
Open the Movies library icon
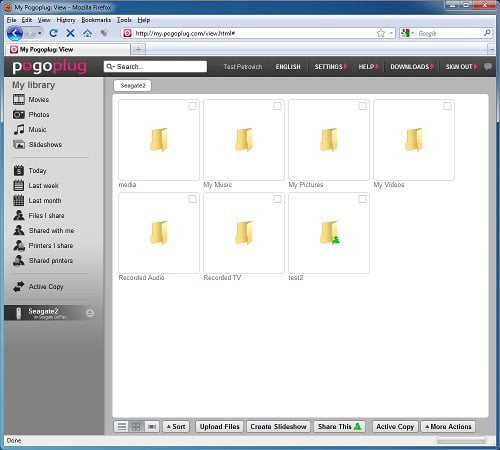tap(19, 99)
